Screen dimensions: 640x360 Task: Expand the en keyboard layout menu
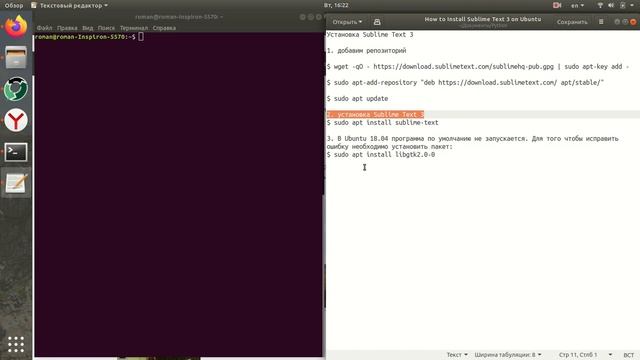pyautogui.click(x=577, y=5)
